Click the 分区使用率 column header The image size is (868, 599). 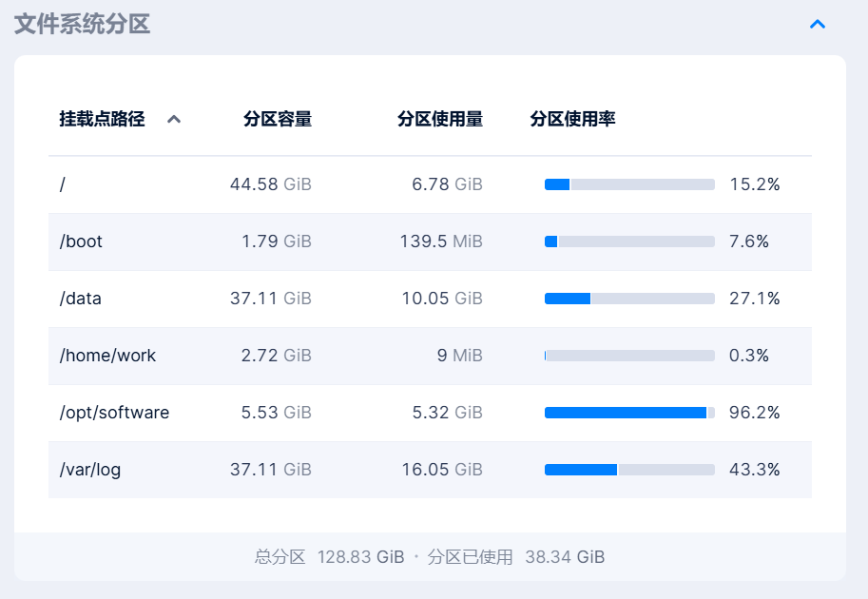(x=572, y=119)
